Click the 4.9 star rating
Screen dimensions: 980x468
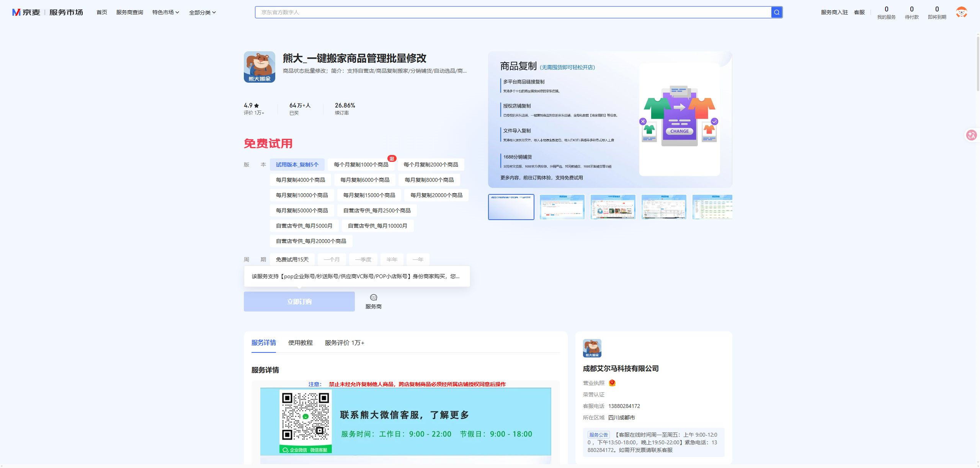click(252, 105)
